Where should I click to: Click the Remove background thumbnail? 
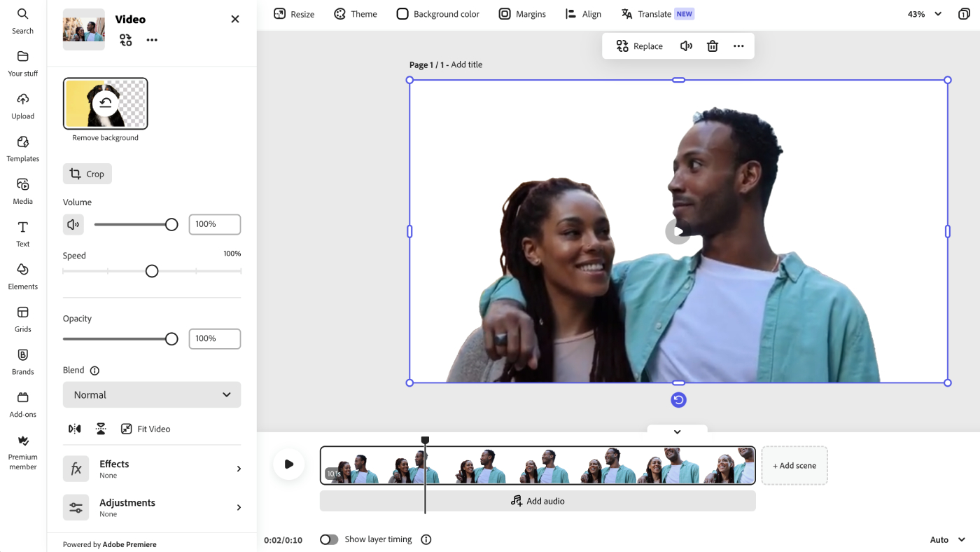coord(106,104)
